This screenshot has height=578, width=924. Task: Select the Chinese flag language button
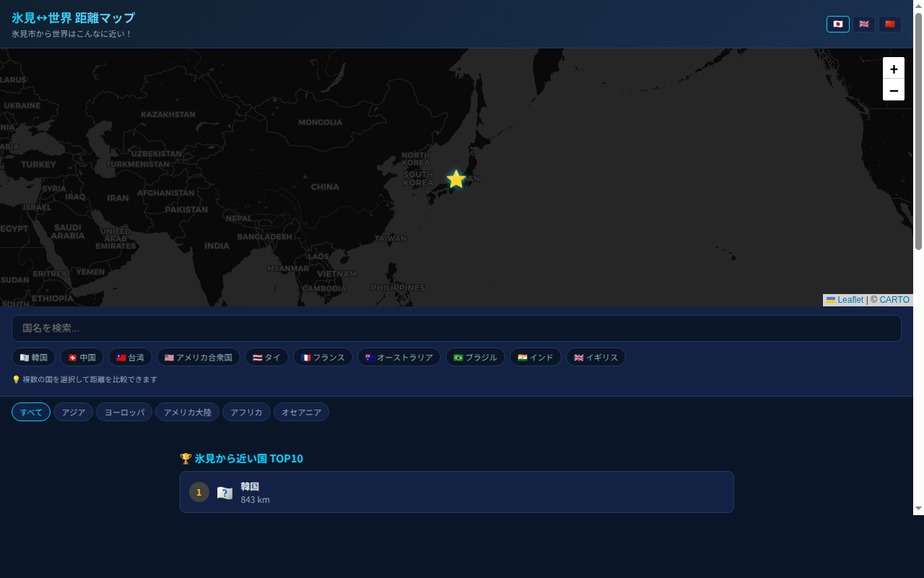889,24
